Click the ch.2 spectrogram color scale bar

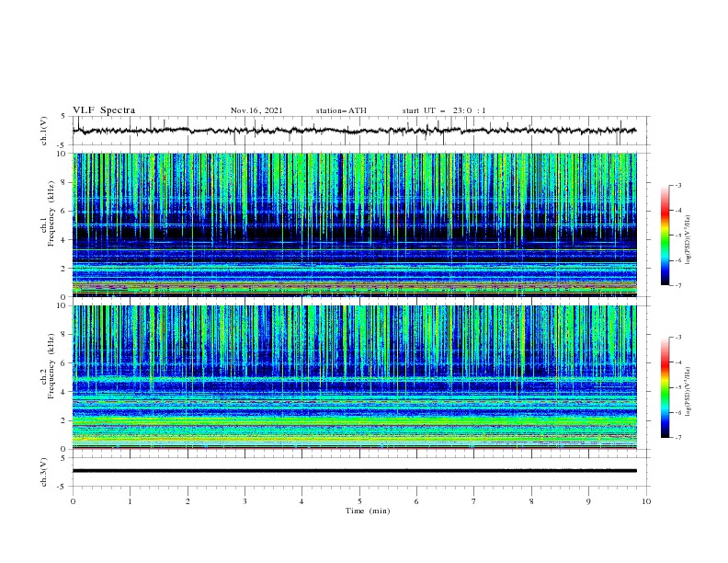665,387
